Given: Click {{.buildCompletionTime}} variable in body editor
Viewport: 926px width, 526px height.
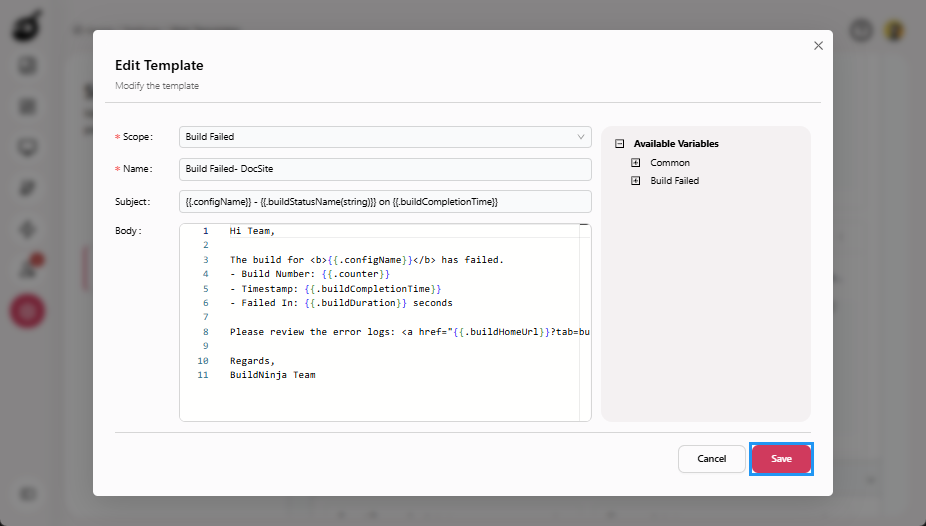Looking at the screenshot, I should 373,289.
